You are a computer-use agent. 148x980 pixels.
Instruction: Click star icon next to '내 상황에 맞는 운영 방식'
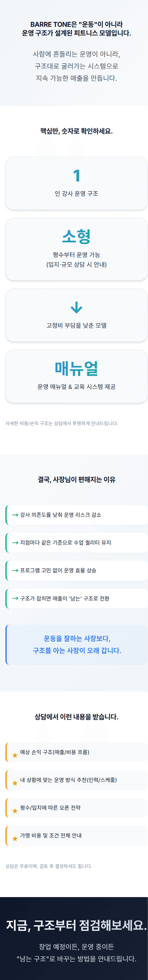15,783
